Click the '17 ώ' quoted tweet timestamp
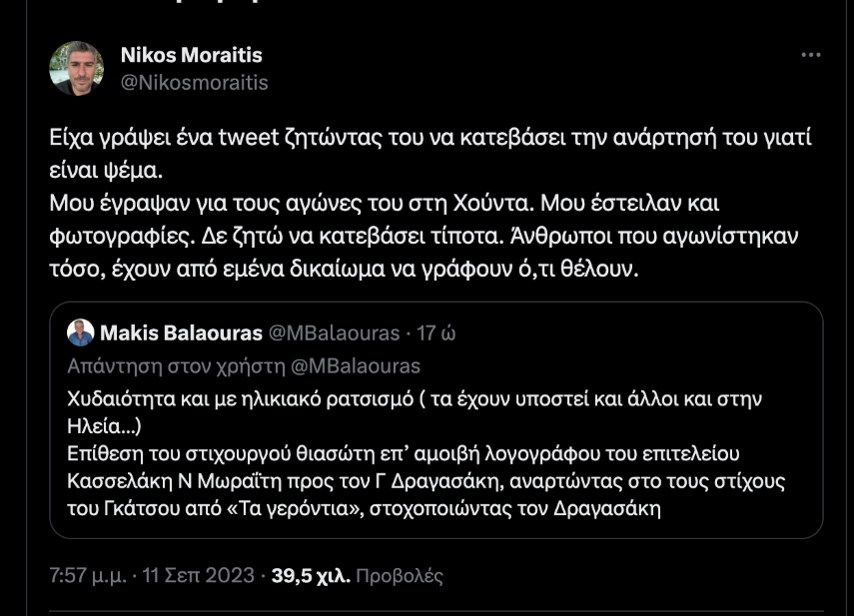The image size is (854, 616). [437, 332]
